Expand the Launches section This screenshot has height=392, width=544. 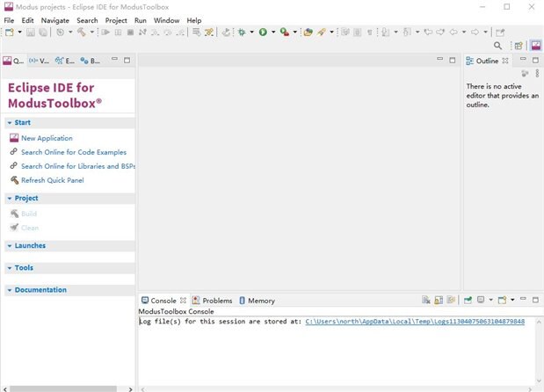[10, 245]
